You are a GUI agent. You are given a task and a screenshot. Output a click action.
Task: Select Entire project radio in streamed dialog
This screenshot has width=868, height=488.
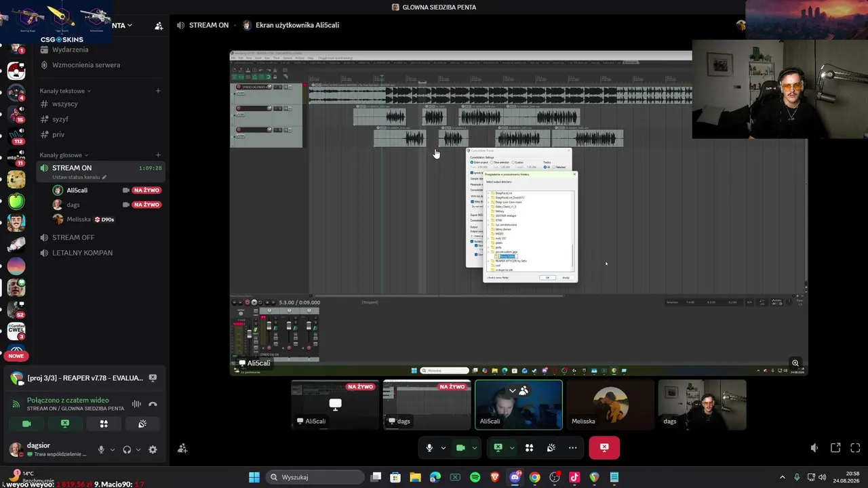click(x=472, y=162)
